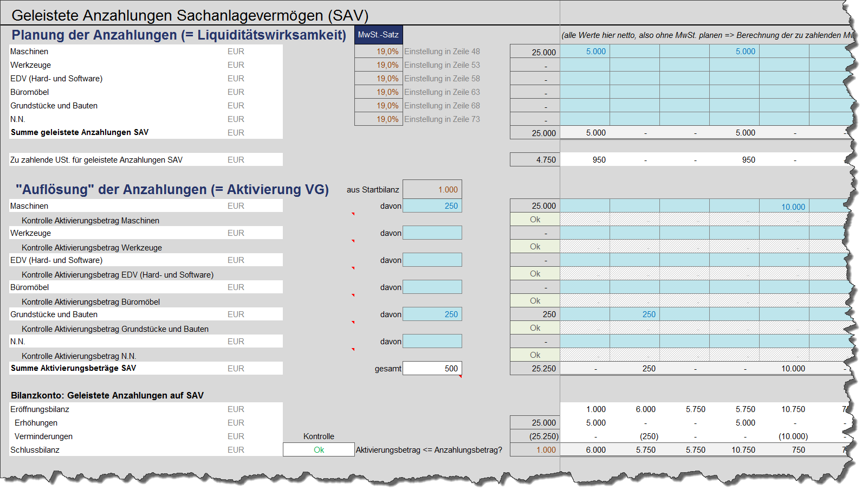Select 'Einstellung in Zeile 48' note
The width and height of the screenshot is (868, 495).
coord(442,52)
